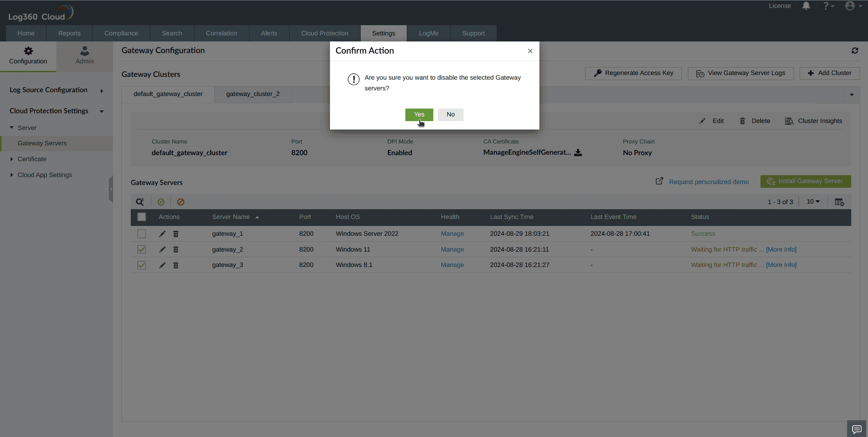Click the disable servers icon

(181, 202)
